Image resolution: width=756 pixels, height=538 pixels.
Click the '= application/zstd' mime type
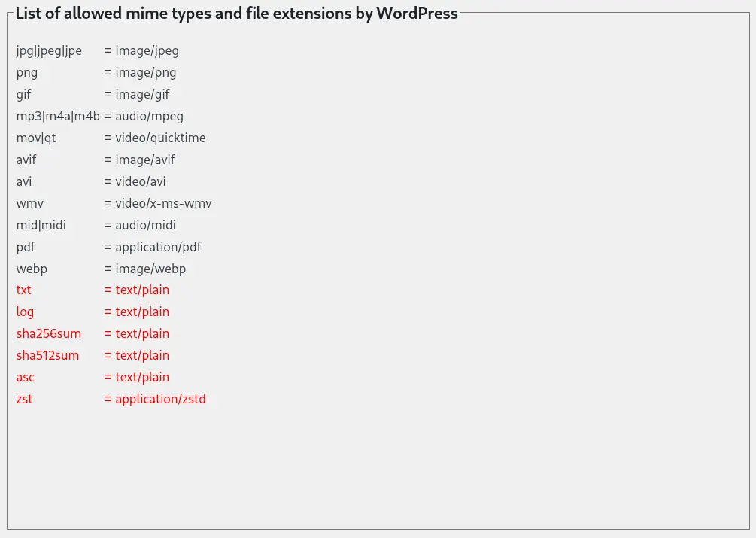(155, 399)
